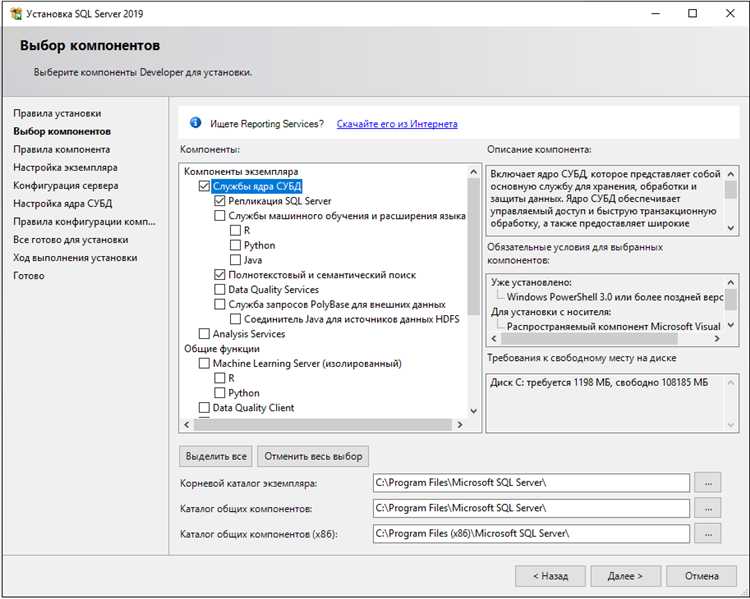750x599 pixels.
Task: Click the Корневой каталог экземпляра path field
Action: coord(531,483)
